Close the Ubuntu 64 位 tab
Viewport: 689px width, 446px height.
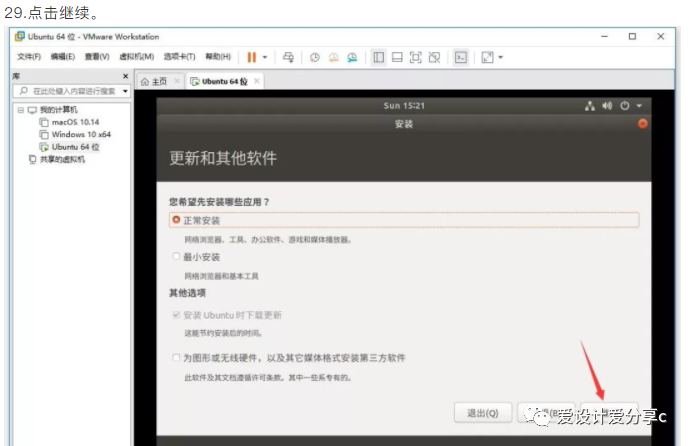257,81
